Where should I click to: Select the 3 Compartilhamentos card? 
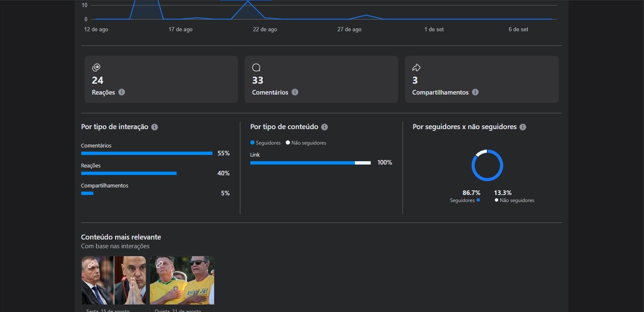coord(481,79)
